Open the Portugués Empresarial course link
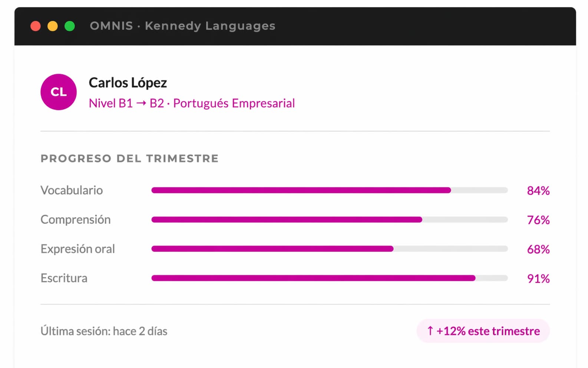The height and width of the screenshot is (368, 588). tap(234, 103)
